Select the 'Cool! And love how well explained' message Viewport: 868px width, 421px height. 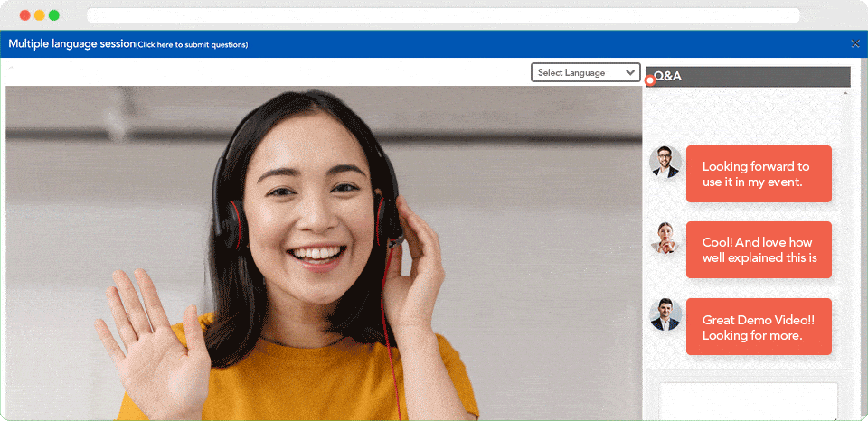(759, 249)
